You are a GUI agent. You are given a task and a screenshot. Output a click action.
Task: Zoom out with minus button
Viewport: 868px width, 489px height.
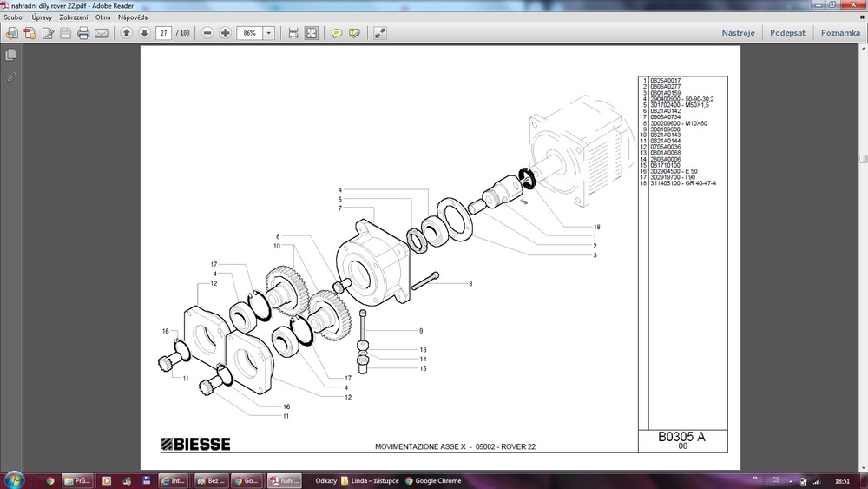(x=207, y=33)
